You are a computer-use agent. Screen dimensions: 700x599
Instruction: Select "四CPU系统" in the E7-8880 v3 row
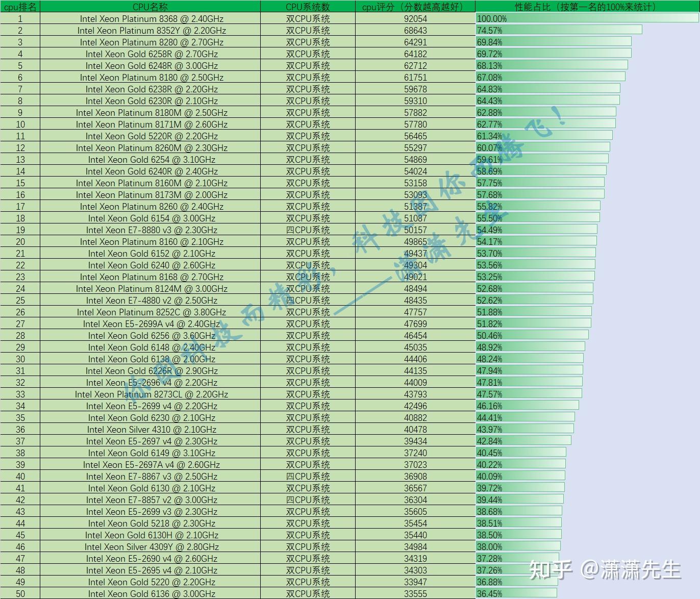308,230
